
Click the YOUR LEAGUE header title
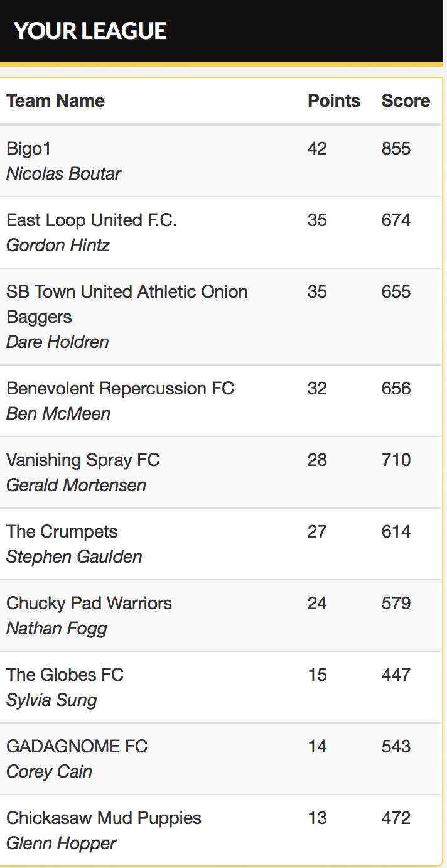point(90,31)
